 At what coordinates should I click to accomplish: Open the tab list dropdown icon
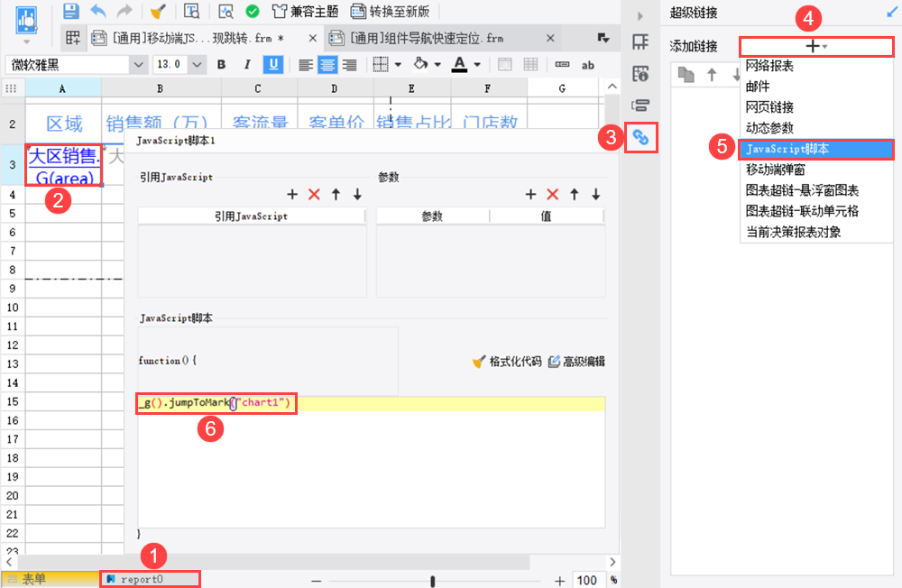[x=603, y=38]
